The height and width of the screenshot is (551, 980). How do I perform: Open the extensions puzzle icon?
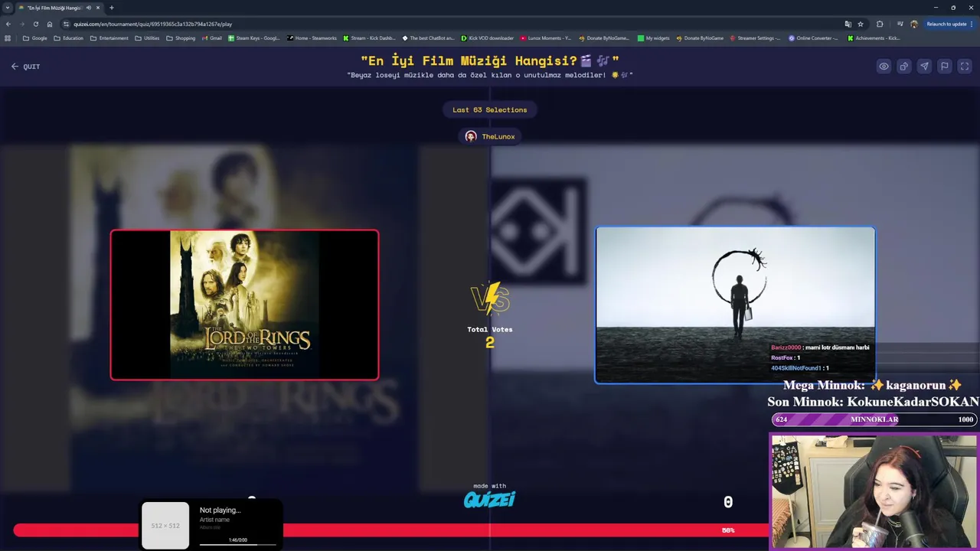tap(880, 24)
